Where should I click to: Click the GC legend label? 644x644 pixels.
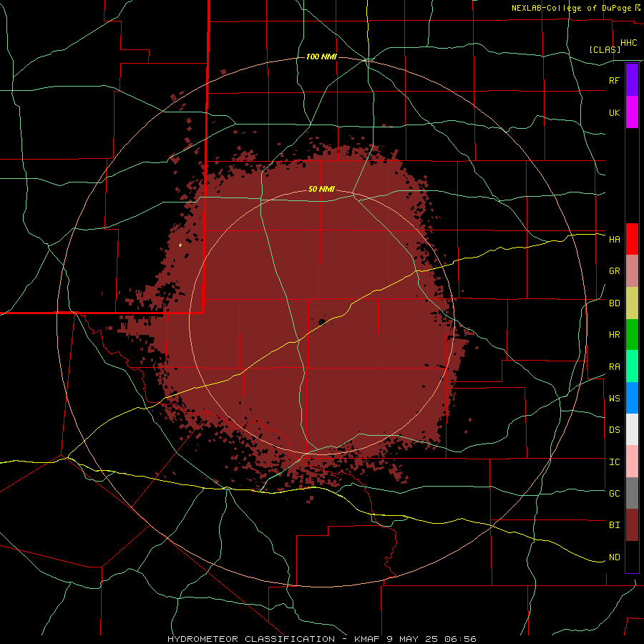615,494
